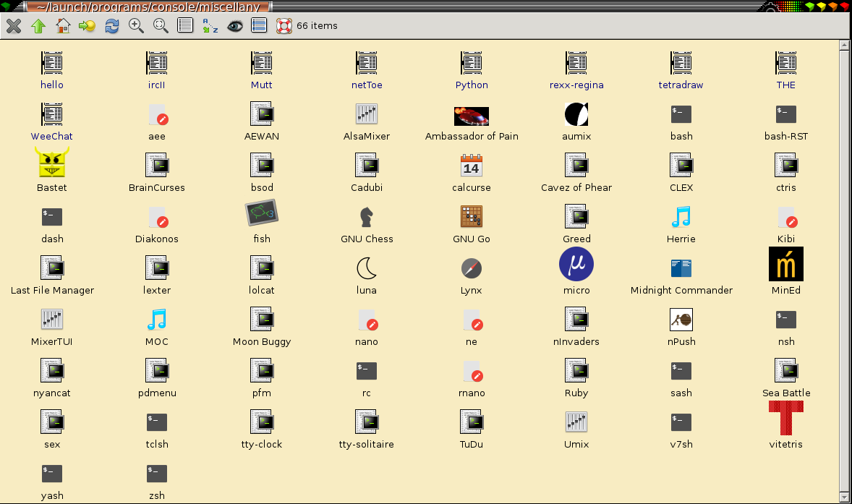This screenshot has width=852, height=504.
Task: Select the bash shell icon
Action: [681, 114]
